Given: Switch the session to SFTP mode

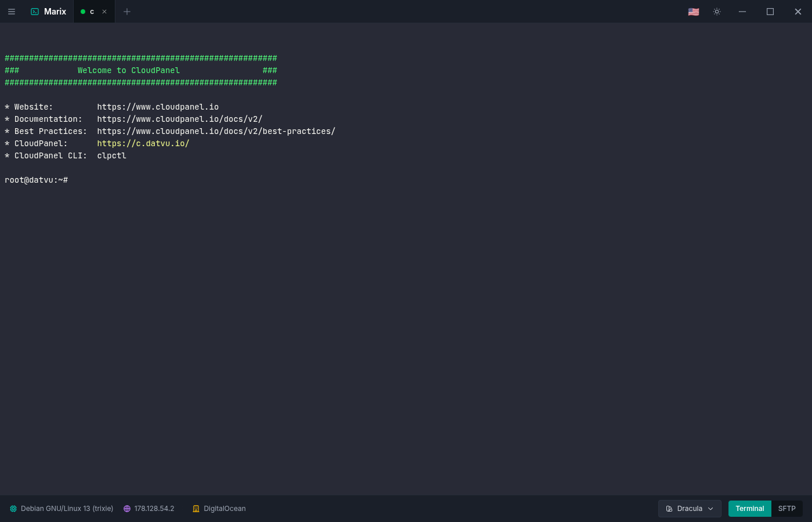Looking at the screenshot, I should click(x=786, y=508).
